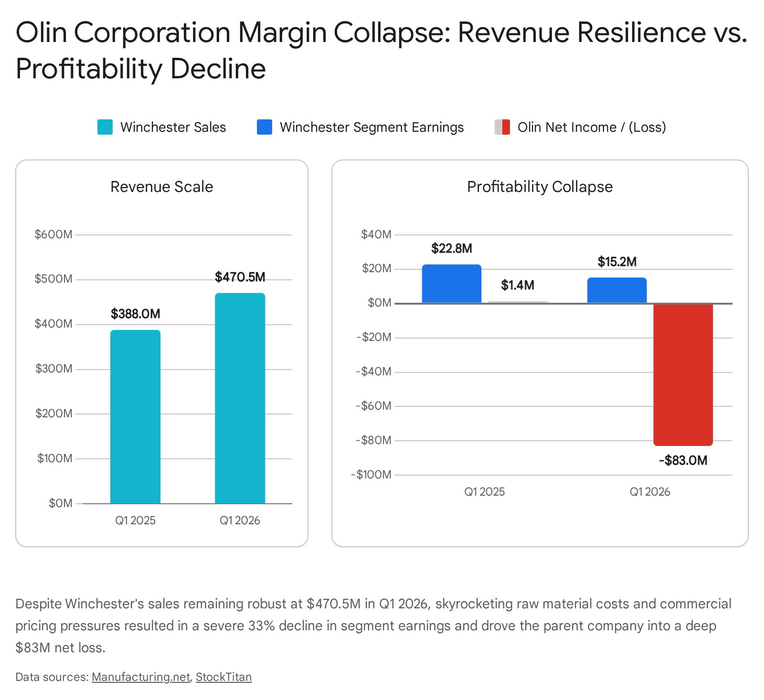Click the main Olin Corporation Margin Collapse heading
This screenshot has width=764, height=700.
(x=382, y=50)
